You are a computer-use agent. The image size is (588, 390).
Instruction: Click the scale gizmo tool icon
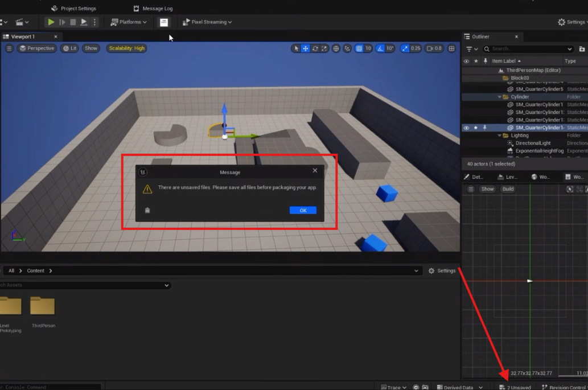tap(324, 48)
